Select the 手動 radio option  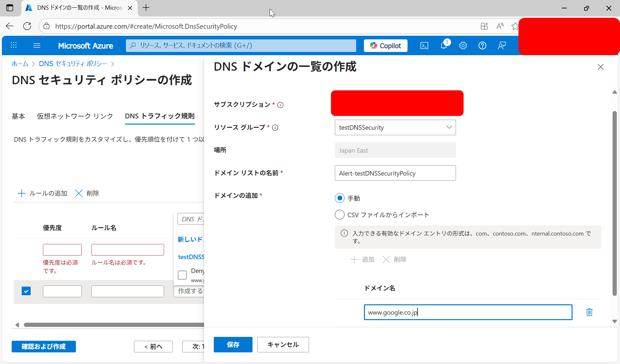tap(340, 198)
